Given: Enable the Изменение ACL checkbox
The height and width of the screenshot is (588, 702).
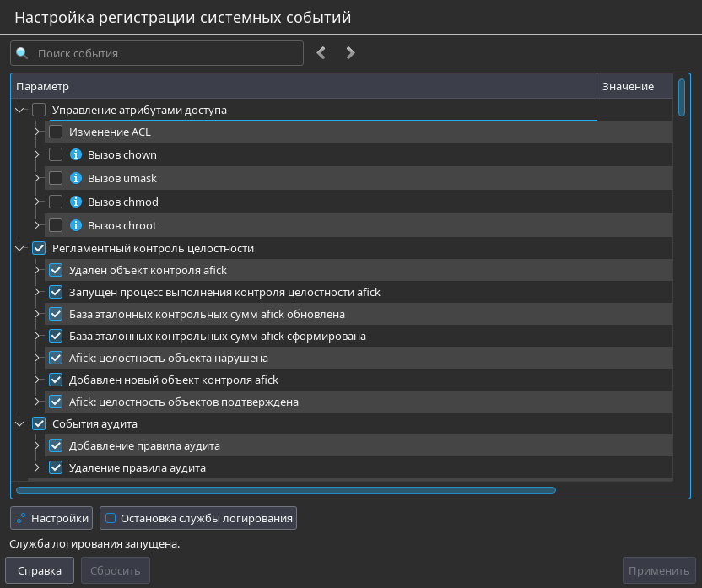Looking at the screenshot, I should click(56, 132).
